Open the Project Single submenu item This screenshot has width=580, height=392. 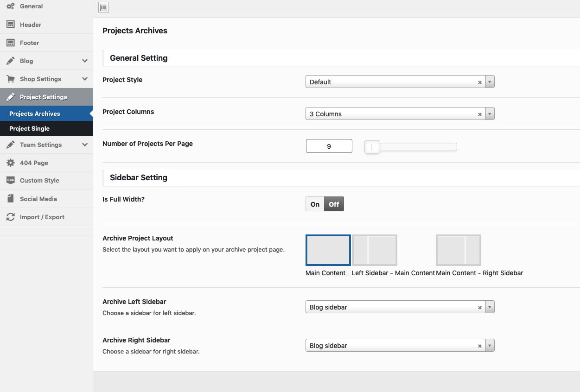[29, 128]
